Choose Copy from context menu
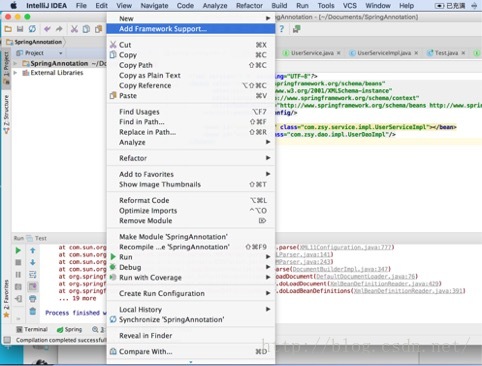 pos(191,55)
